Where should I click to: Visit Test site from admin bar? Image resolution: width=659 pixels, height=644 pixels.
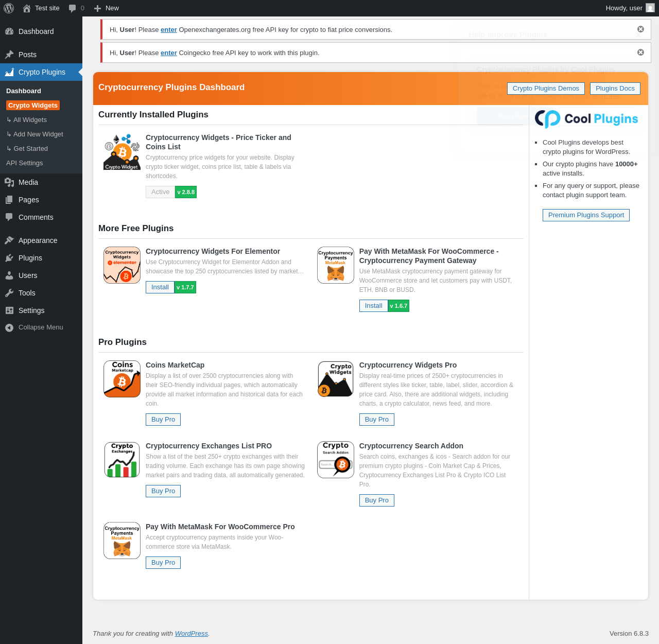click(x=41, y=8)
